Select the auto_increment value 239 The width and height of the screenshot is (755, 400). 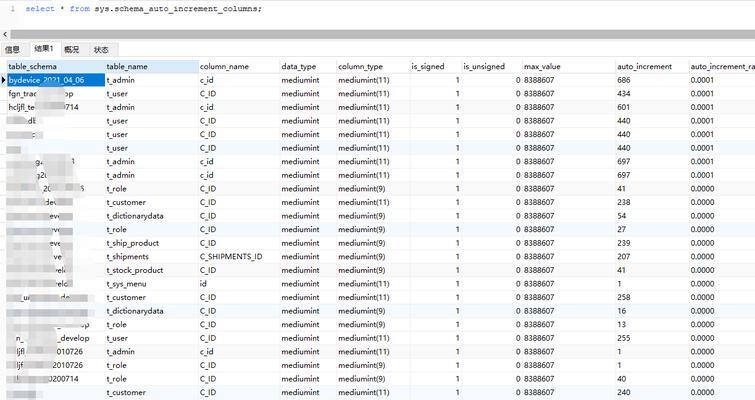point(624,243)
